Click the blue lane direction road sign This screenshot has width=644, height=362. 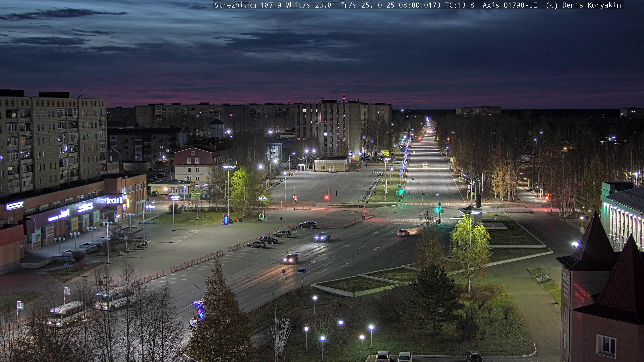tap(302, 270)
